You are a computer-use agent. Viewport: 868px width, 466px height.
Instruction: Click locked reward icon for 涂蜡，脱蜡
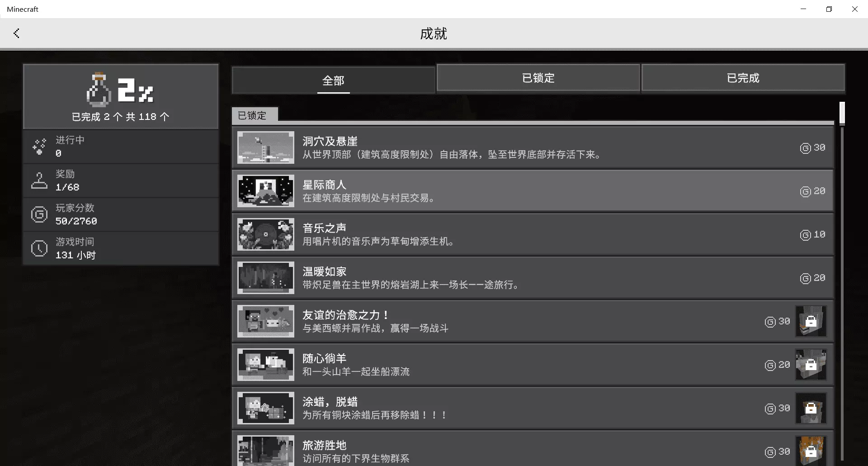(811, 408)
